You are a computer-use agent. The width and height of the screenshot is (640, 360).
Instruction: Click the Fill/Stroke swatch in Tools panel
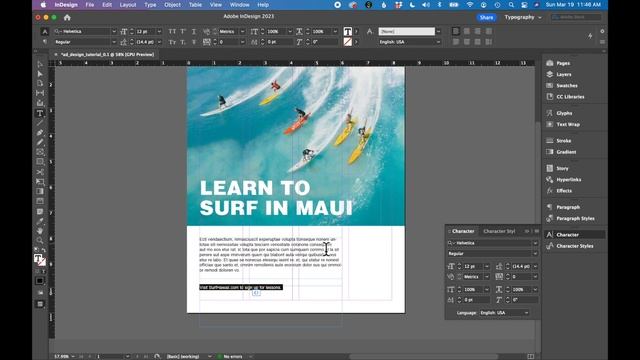pyautogui.click(x=40, y=260)
